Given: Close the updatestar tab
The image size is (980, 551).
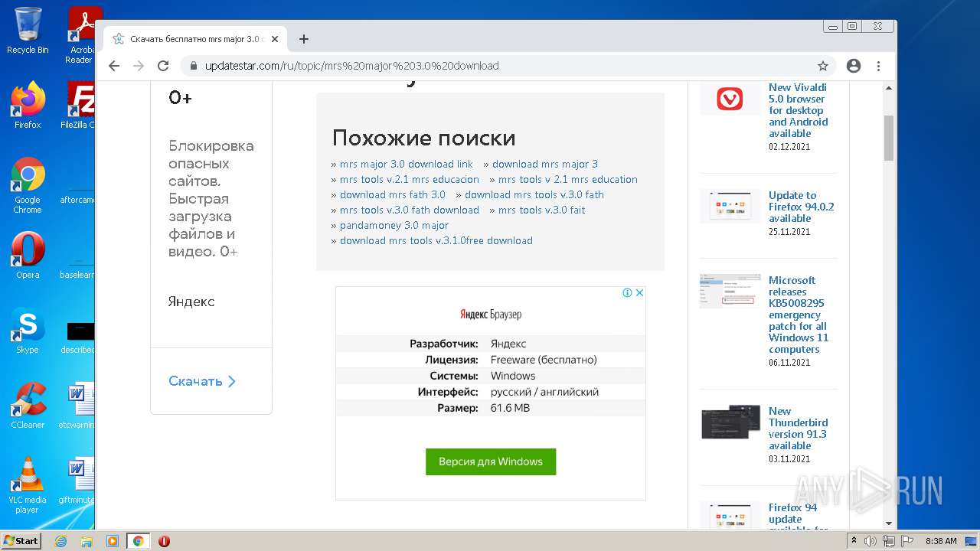Looking at the screenshot, I should [275, 39].
